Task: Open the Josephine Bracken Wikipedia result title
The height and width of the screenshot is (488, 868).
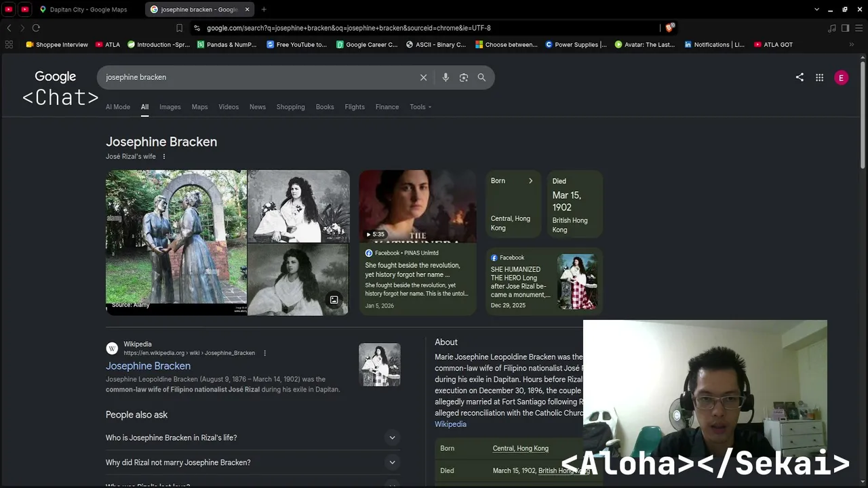Action: 148,366
